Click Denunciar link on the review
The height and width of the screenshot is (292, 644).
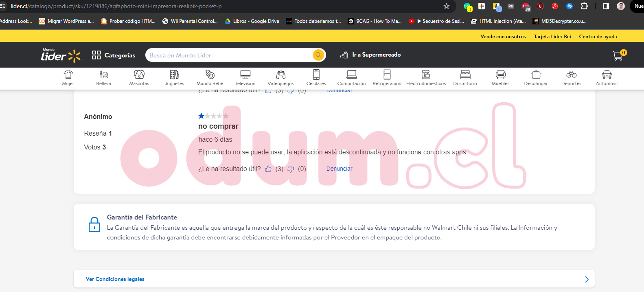[x=339, y=169]
